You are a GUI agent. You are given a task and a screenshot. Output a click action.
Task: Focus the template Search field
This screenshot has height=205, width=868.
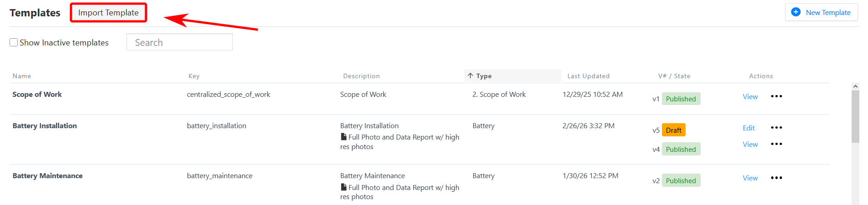(x=179, y=42)
